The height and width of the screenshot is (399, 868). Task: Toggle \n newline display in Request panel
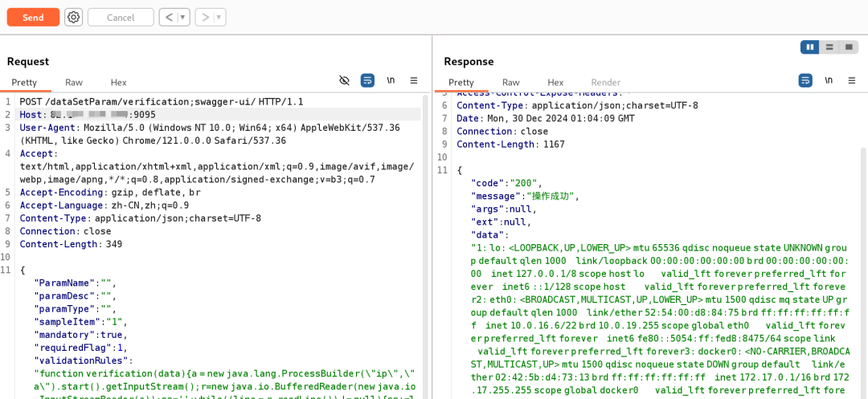click(x=391, y=81)
